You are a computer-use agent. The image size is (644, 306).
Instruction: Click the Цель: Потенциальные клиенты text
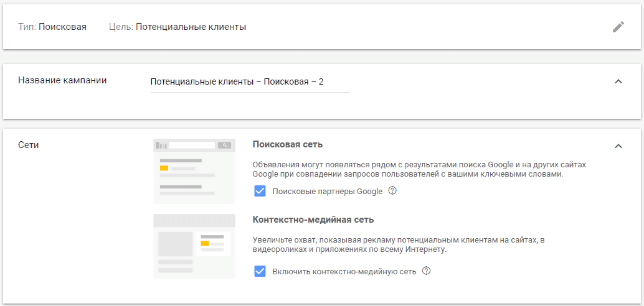pos(177,27)
